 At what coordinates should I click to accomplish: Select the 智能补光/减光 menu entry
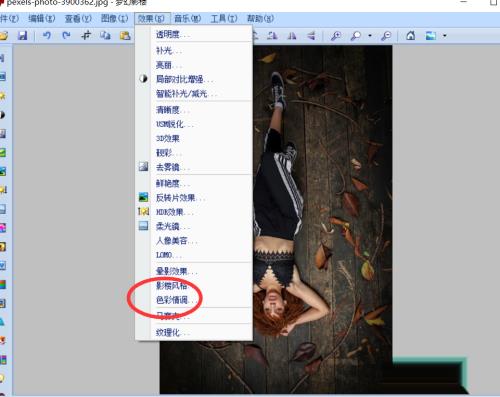(194, 94)
